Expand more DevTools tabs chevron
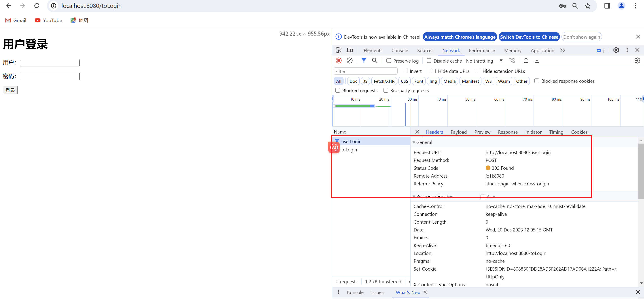Screen dimensions: 644x299 click(563, 50)
